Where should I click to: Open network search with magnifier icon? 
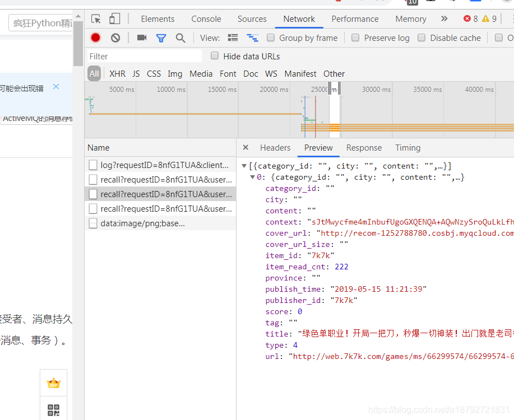(x=180, y=38)
